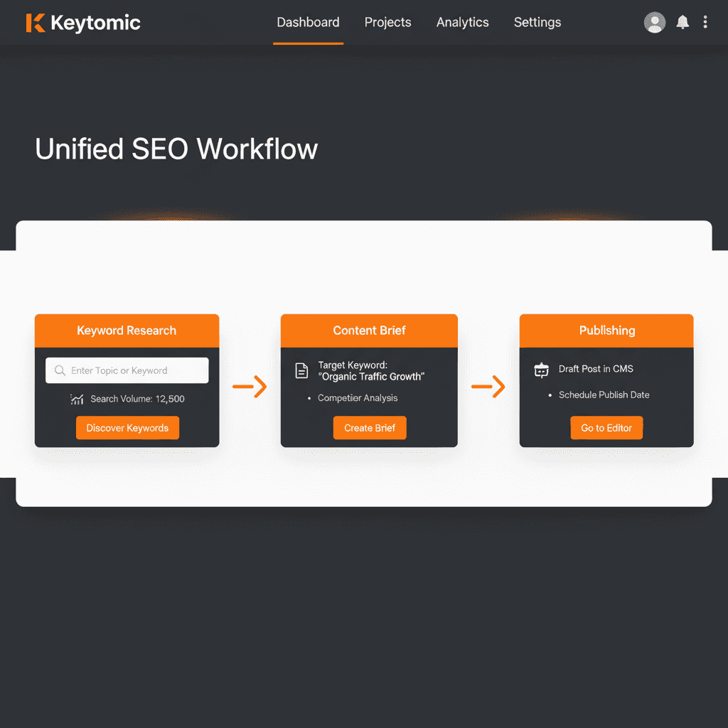Select the Dashboard tab
The width and height of the screenshot is (728, 728).
pyautogui.click(x=308, y=22)
